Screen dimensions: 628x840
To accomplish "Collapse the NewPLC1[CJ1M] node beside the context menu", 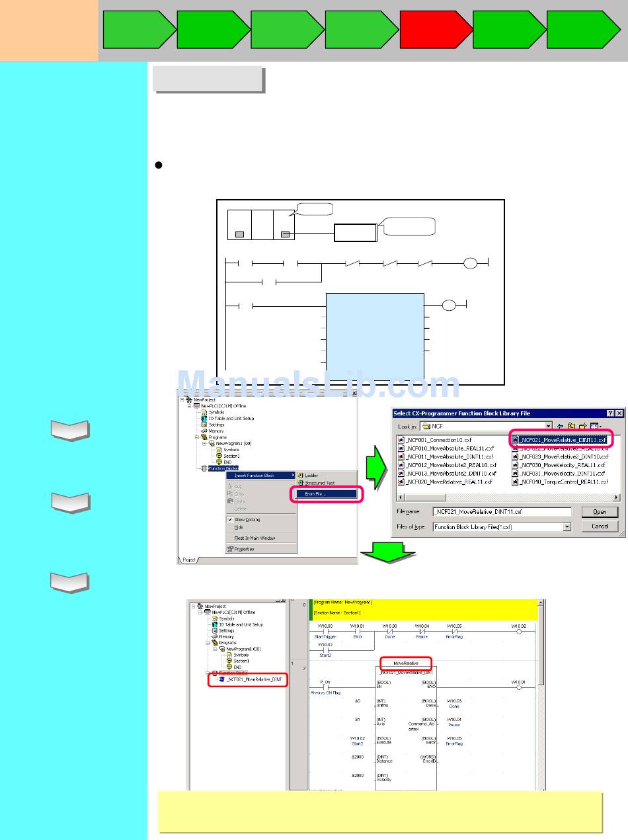I will coord(189,405).
